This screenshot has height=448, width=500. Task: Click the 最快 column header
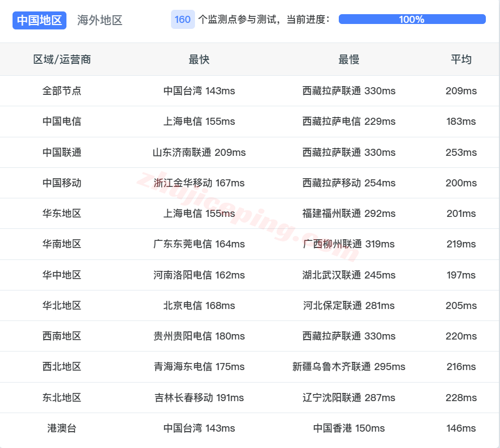point(199,59)
